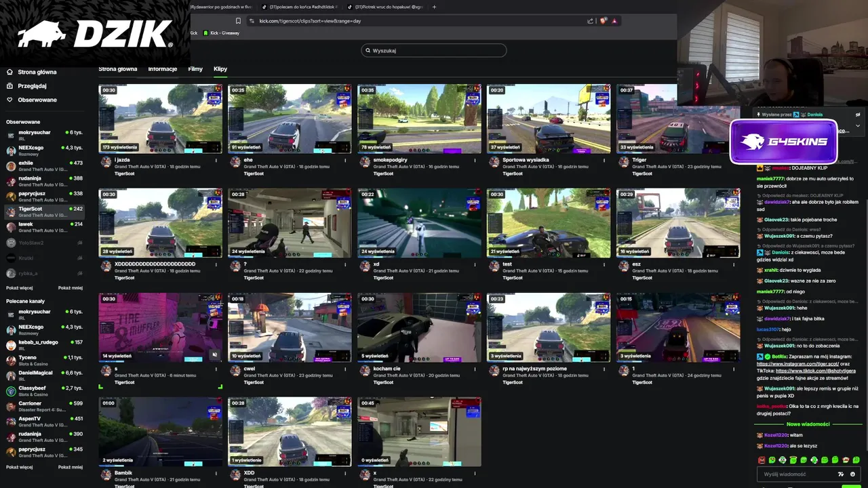The width and height of the screenshot is (868, 488).
Task: Open options menu for clip 'smokepodgiry'
Action: coord(475,161)
